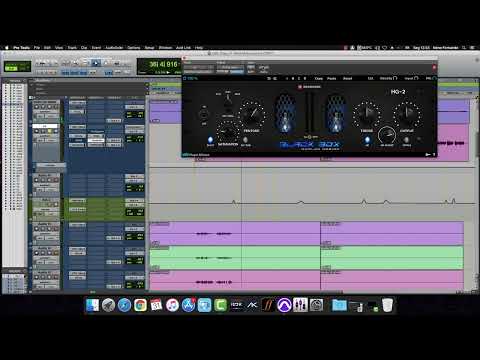Click the plugin help question mark
480x360 pixels.
tap(434, 155)
